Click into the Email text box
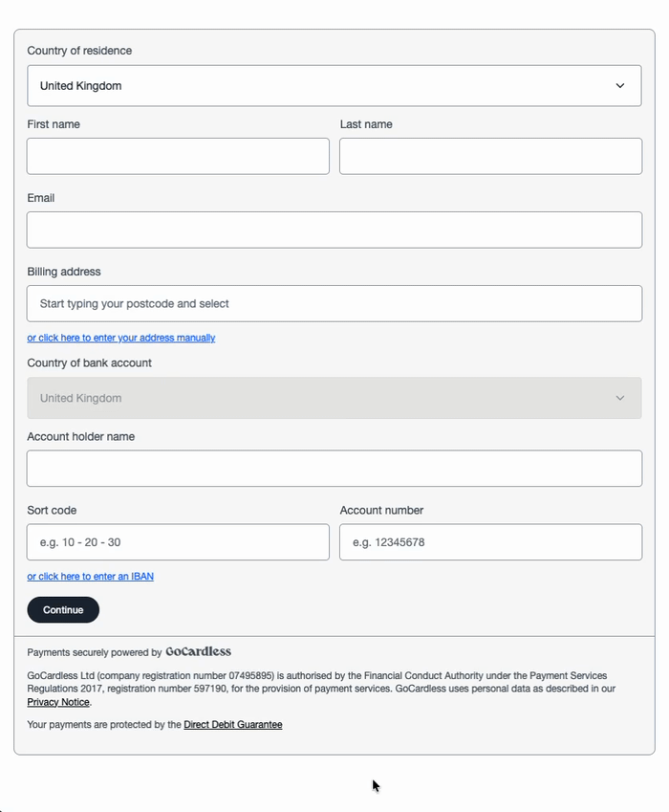This screenshot has height=812, width=669. click(334, 230)
